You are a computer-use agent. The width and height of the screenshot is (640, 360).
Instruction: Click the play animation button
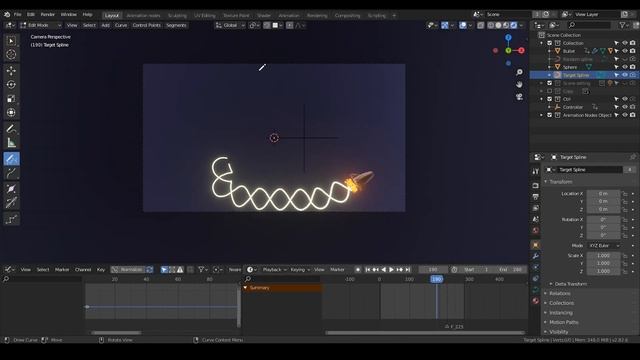point(391,270)
